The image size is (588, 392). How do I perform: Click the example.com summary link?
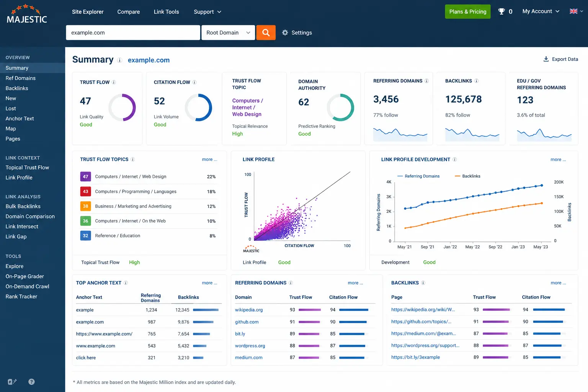pyautogui.click(x=149, y=60)
